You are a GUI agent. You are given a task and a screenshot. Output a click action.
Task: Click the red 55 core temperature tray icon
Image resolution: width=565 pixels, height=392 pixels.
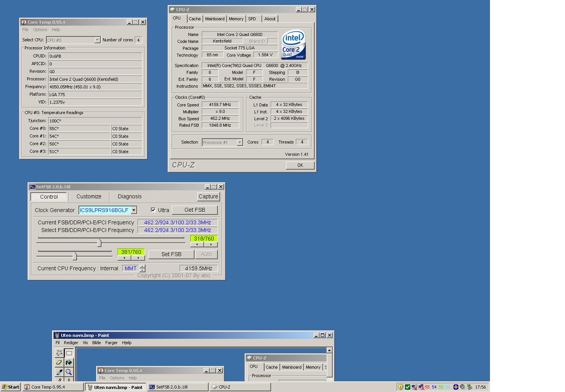point(427,387)
